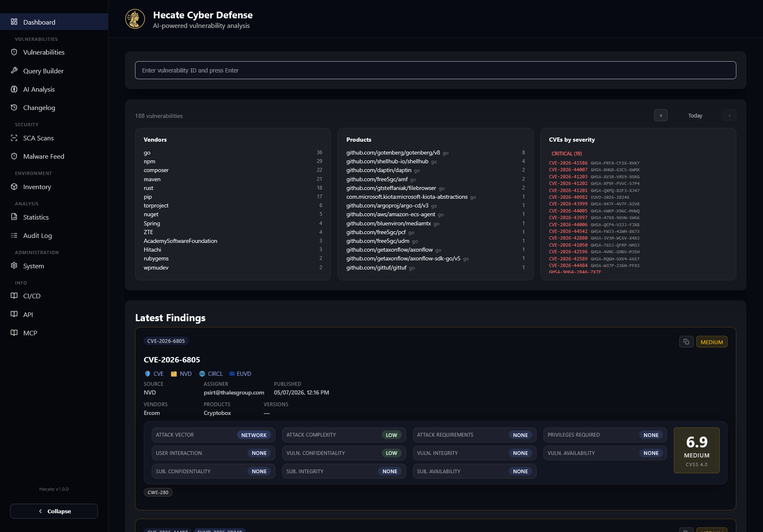Go to next day of vulnerabilities
Viewport: 763px width, 532px height.
729,115
